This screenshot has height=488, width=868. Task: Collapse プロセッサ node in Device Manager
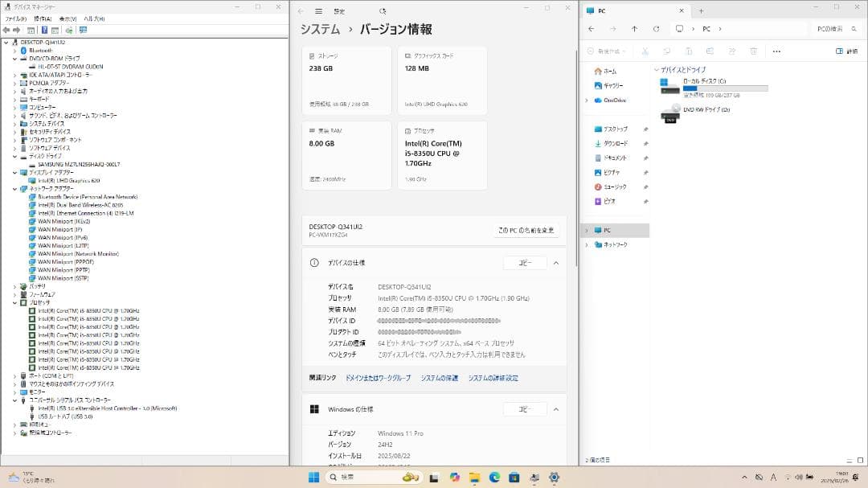coord(15,302)
